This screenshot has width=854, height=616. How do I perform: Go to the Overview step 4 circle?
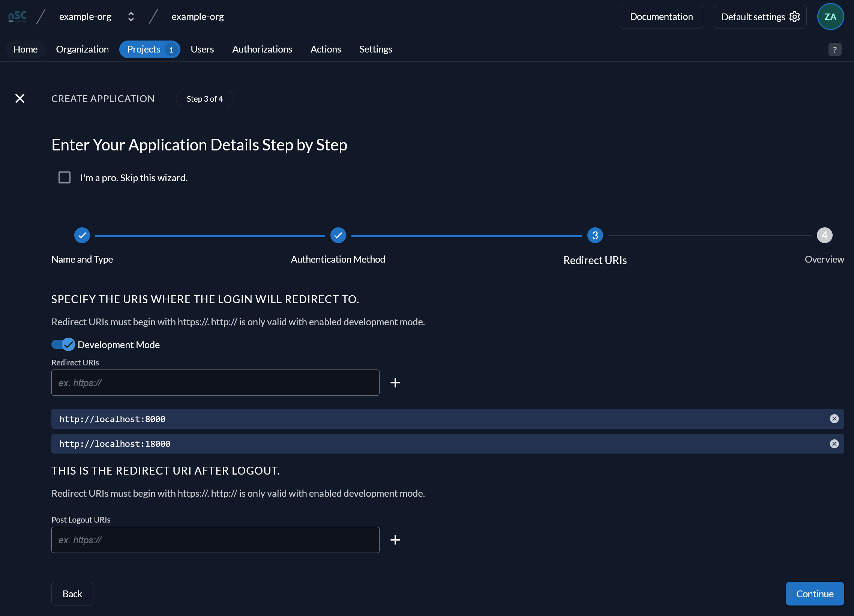824,235
